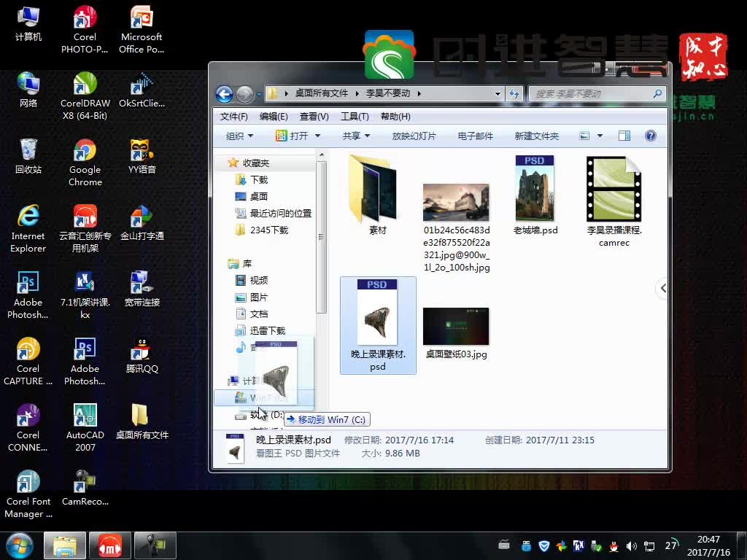
Task: Click the 电子邮件 toolbar button
Action: (x=475, y=136)
